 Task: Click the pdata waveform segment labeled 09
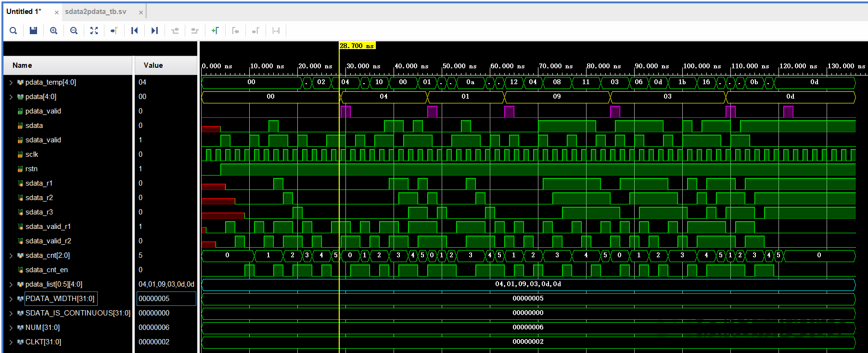point(557,97)
